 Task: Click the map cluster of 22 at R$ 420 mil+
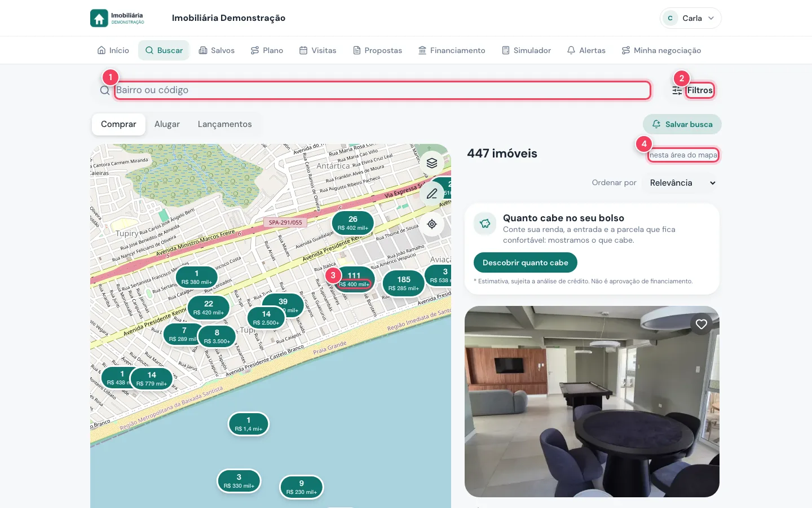(209, 308)
